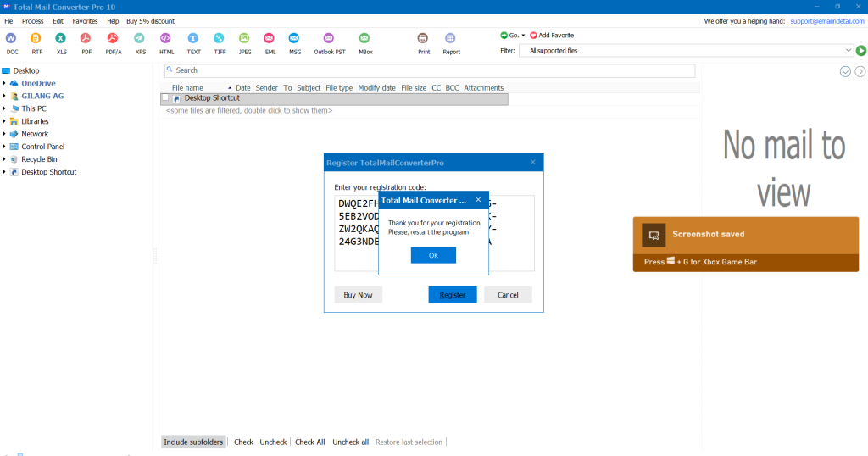The image size is (868, 456).
Task: Click into the Search field
Action: click(x=430, y=70)
